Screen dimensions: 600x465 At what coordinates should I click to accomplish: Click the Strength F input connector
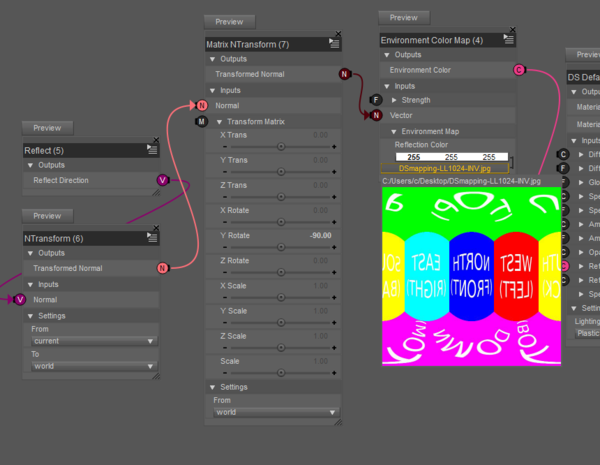click(376, 100)
